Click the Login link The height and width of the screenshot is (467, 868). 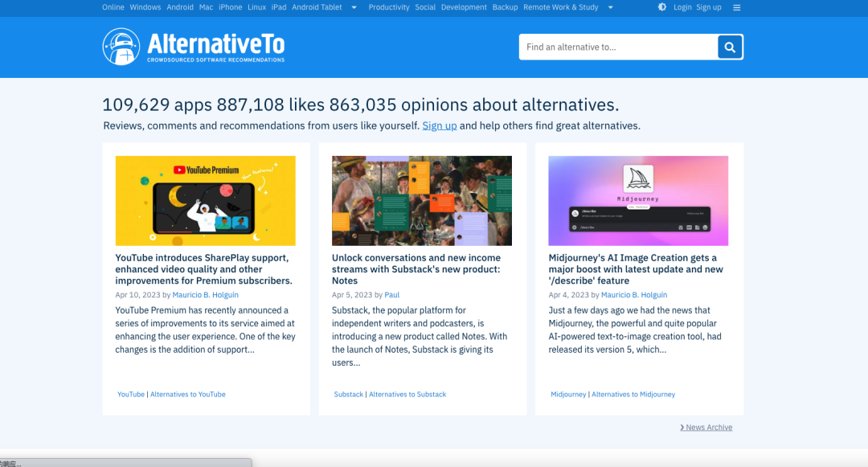682,7
